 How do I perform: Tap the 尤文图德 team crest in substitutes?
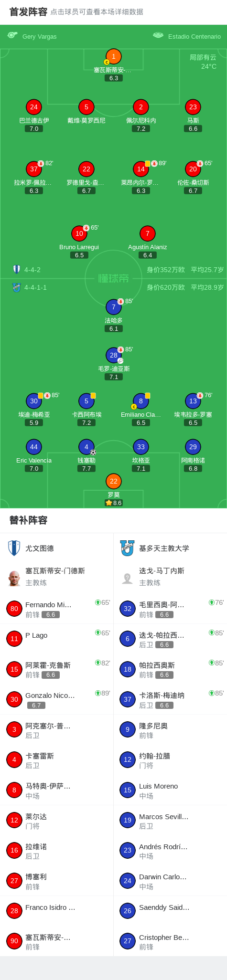tap(14, 548)
